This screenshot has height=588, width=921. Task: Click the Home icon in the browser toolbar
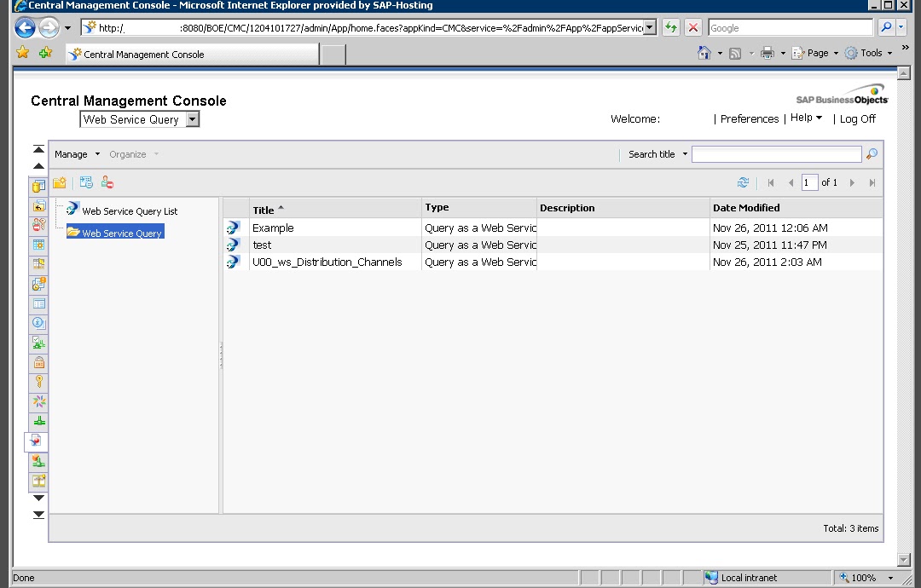pos(704,52)
